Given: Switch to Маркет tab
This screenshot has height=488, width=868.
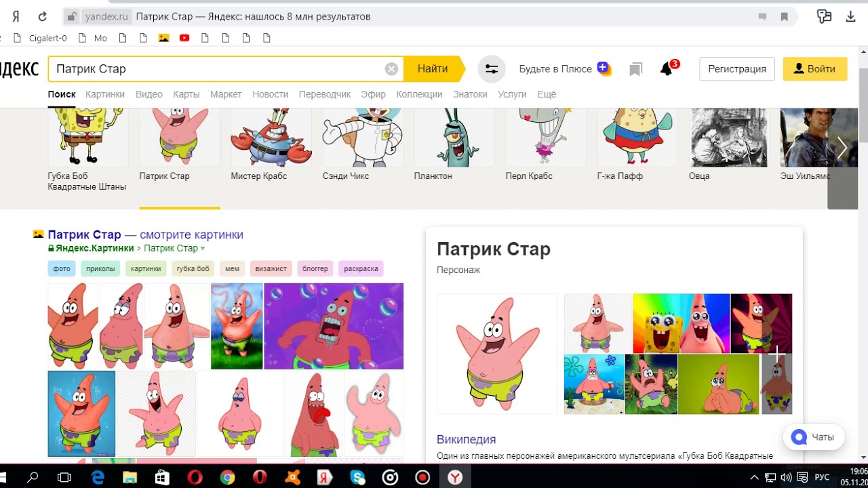Looking at the screenshot, I should click(226, 94).
